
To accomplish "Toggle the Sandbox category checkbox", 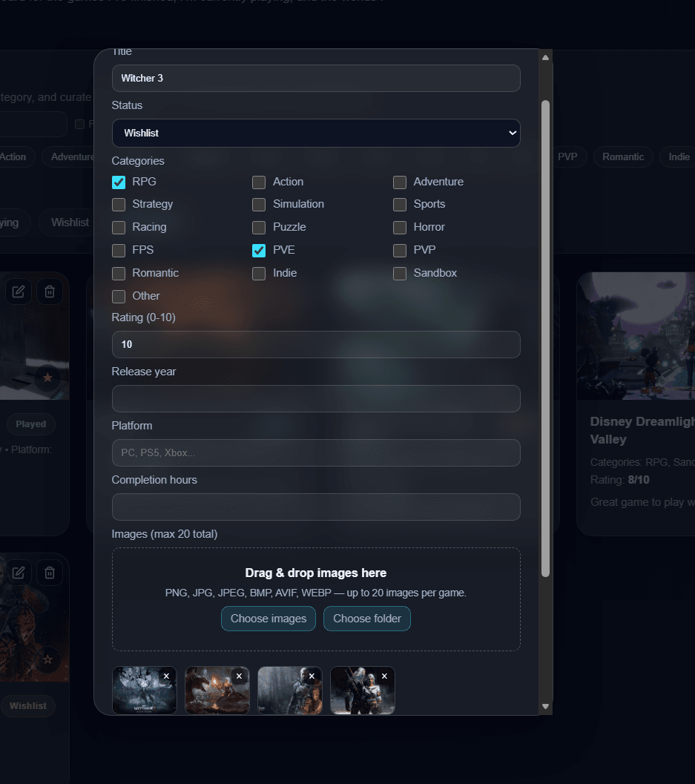I will (x=400, y=274).
